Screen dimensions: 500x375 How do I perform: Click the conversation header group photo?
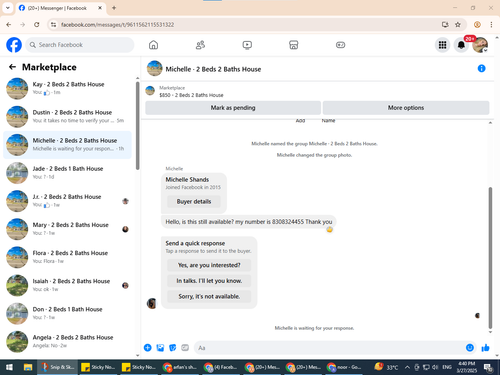[155, 68]
